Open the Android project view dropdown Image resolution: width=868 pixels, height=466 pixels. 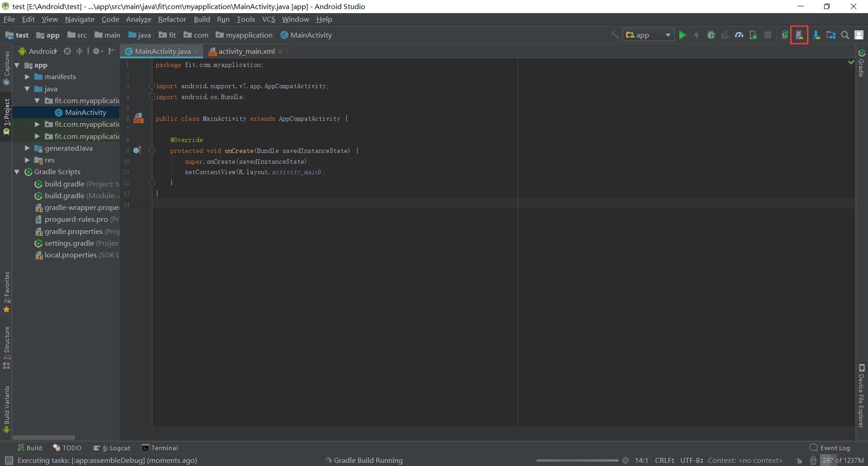pyautogui.click(x=38, y=51)
